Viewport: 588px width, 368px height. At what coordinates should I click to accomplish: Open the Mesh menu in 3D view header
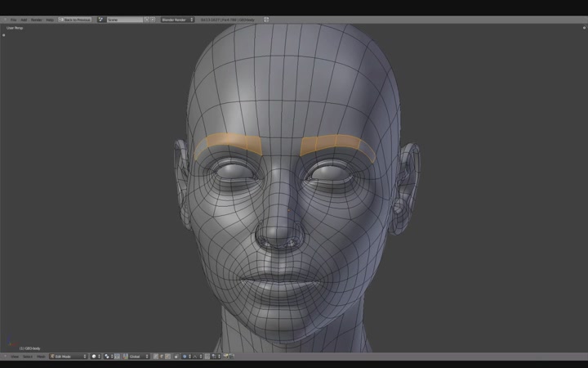41,357
